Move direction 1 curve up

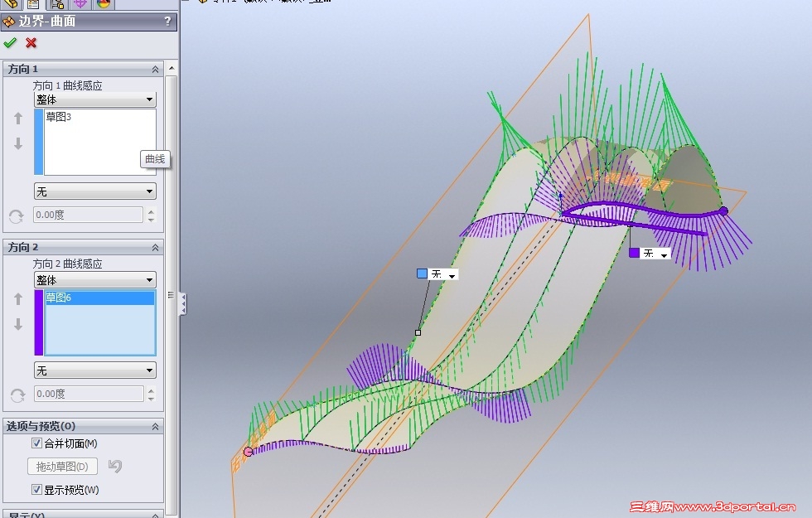pyautogui.click(x=18, y=119)
